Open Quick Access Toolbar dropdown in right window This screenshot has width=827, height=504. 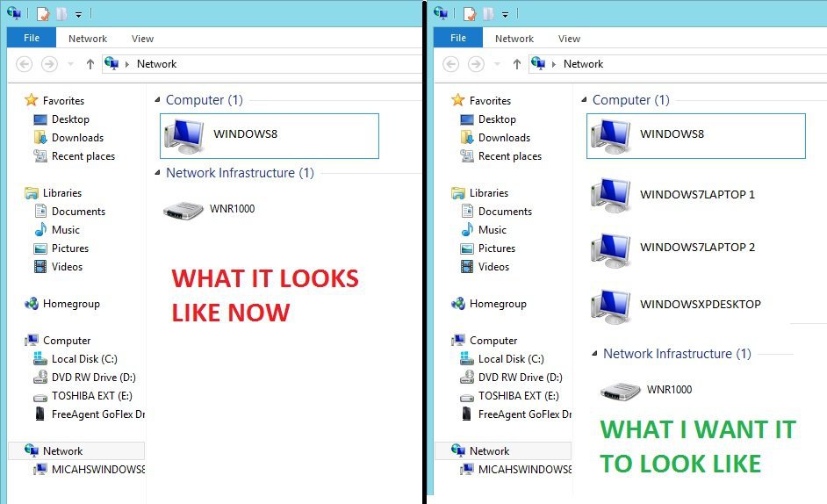[x=506, y=15]
